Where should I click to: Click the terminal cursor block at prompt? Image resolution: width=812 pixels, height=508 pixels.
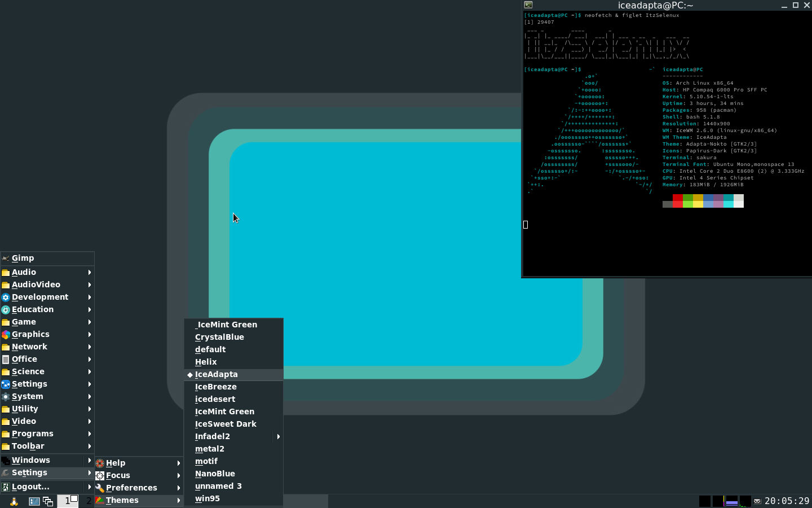[x=526, y=225]
